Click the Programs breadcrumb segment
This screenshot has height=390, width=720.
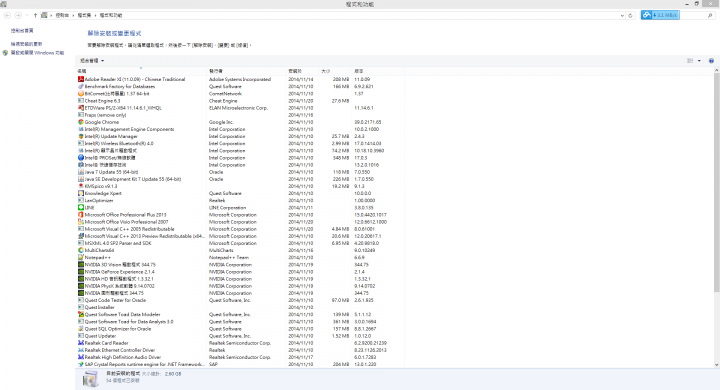(x=84, y=15)
